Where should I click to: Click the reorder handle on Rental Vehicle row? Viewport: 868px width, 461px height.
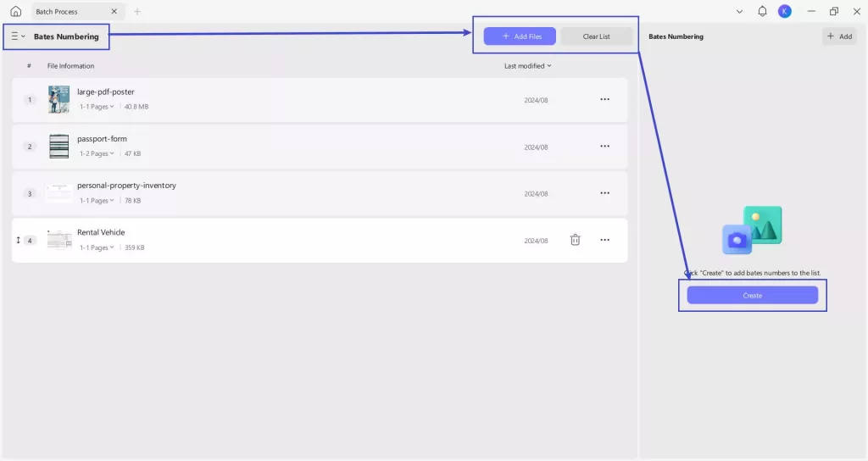[x=19, y=240]
